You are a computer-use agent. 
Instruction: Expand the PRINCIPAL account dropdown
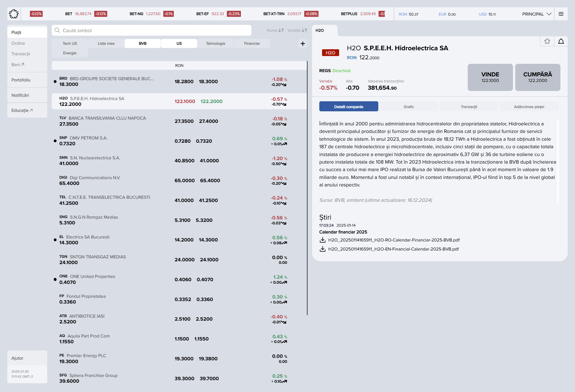pos(537,14)
